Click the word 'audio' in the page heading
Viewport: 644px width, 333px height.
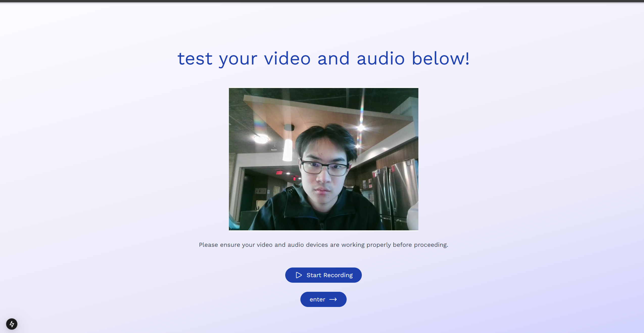pyautogui.click(x=380, y=59)
